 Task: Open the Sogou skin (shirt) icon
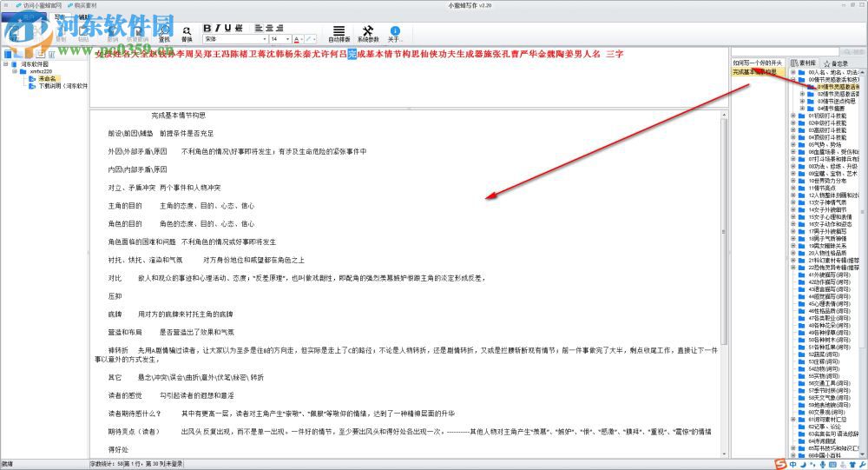pos(852,465)
